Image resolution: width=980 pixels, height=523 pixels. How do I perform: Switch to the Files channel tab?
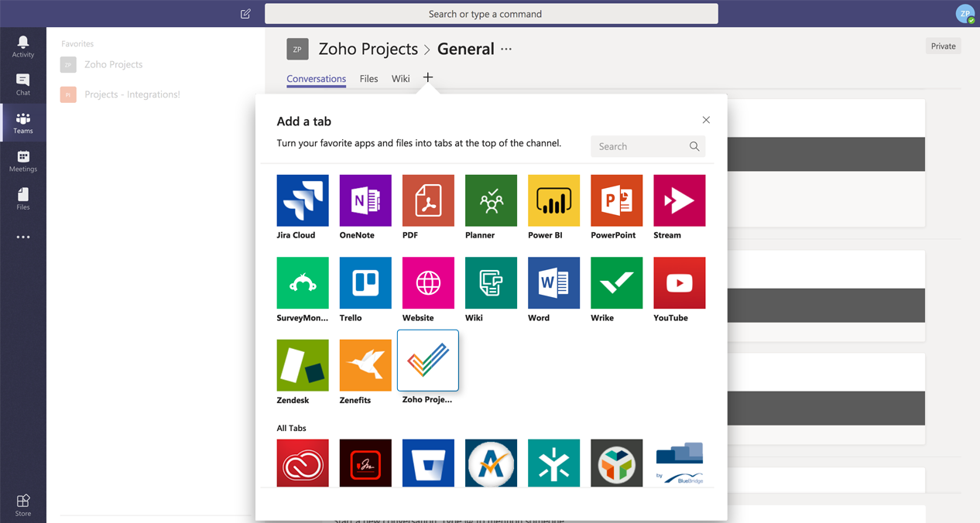[x=368, y=79]
